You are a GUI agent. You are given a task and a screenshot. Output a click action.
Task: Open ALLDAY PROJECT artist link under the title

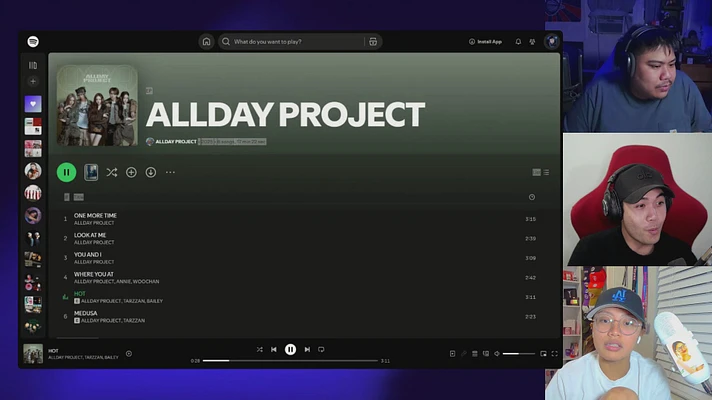click(x=176, y=142)
